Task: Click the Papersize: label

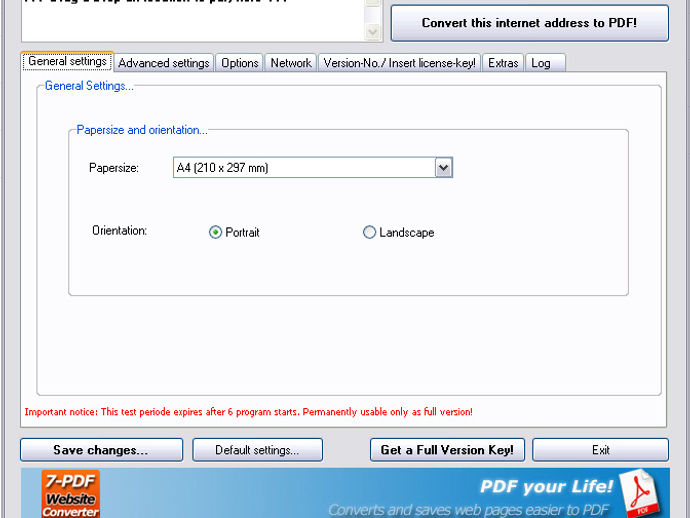Action: (x=114, y=168)
